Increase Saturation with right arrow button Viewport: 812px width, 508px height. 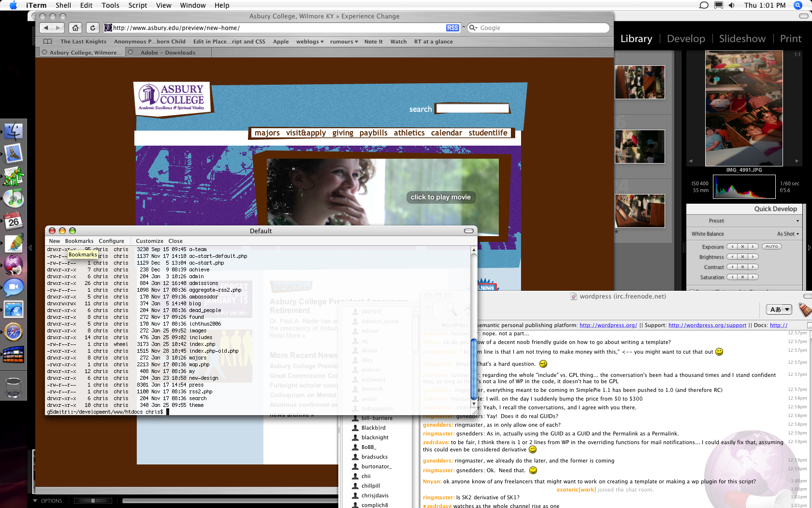[753, 277]
